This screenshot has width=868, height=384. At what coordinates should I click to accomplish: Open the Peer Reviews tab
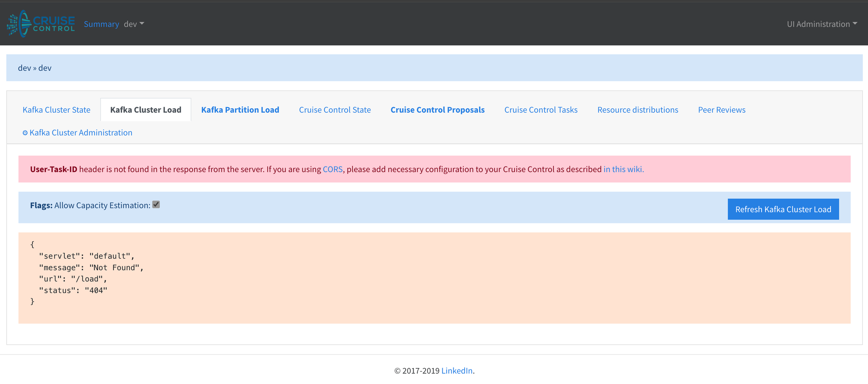point(721,110)
